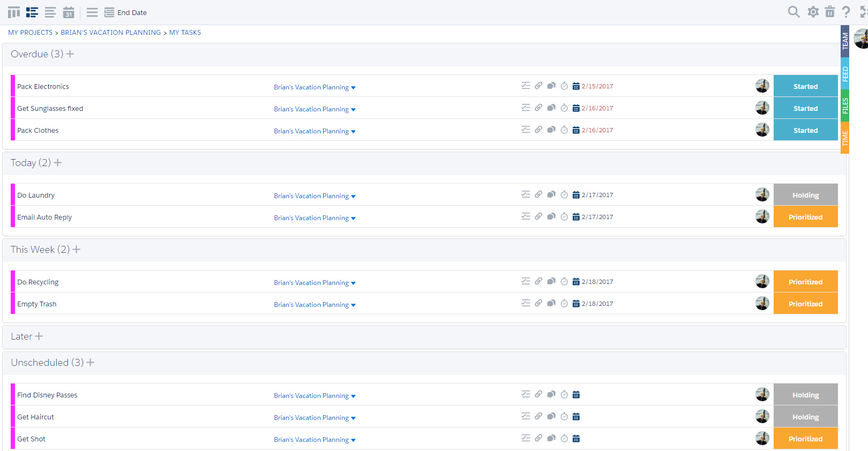The width and height of the screenshot is (868, 451).
Task: Add a task to the Unscheduled section
Action: 91,363
